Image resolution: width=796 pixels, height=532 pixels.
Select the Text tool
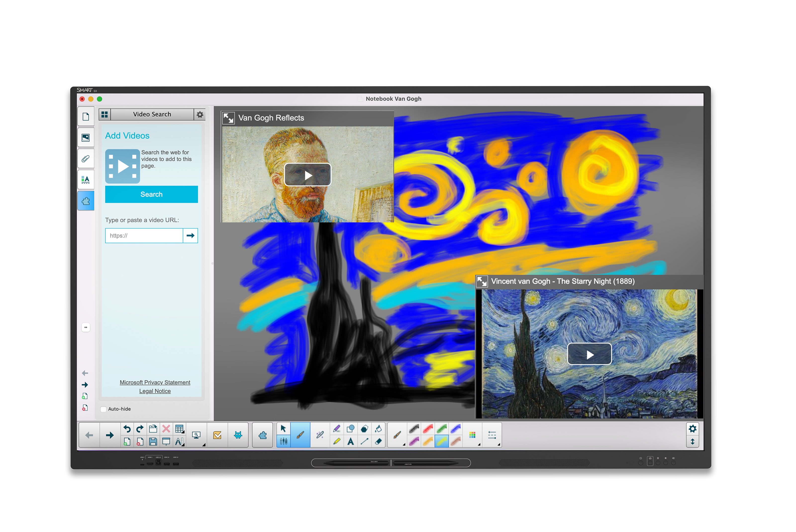click(x=351, y=442)
